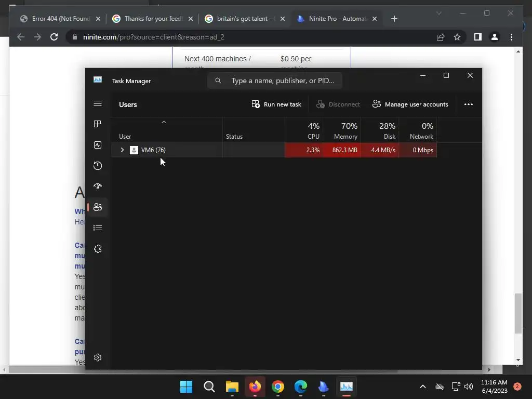Click the 862.3 MB memory cell
532x399 pixels.
(342, 150)
